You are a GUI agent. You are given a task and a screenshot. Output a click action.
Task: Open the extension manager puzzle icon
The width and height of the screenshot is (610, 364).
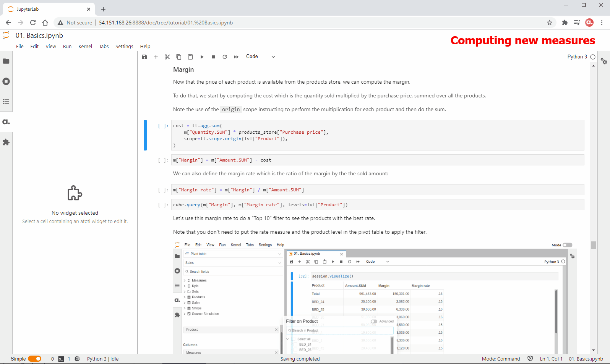[6, 142]
